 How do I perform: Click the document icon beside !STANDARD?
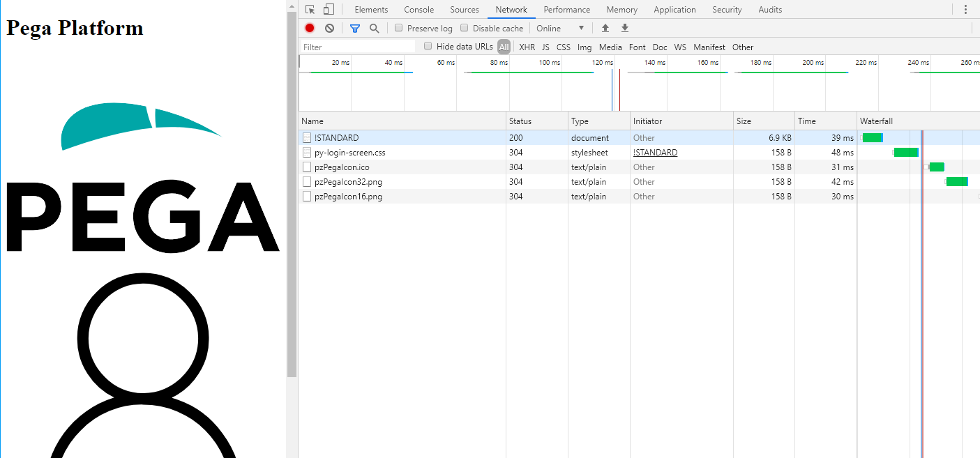coord(306,138)
